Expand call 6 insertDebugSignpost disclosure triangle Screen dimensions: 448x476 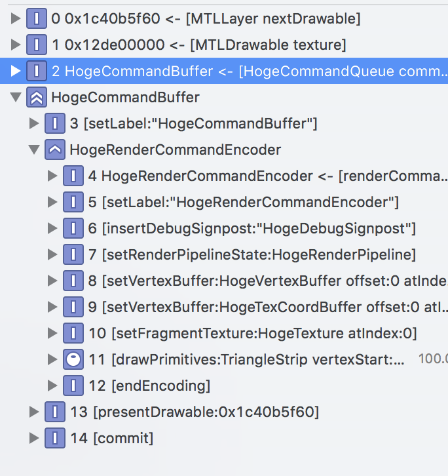pos(52,228)
